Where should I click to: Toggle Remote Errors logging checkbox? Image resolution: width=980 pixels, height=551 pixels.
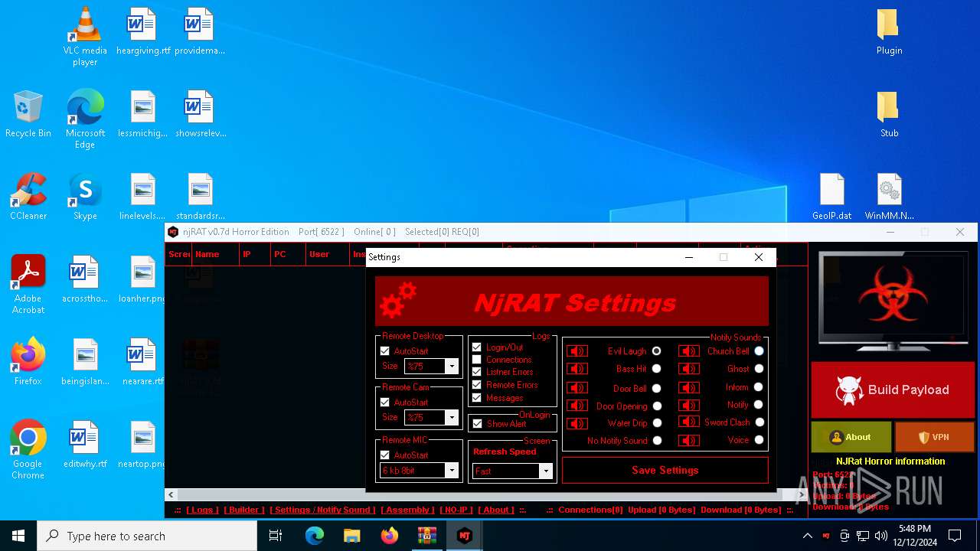pos(477,385)
